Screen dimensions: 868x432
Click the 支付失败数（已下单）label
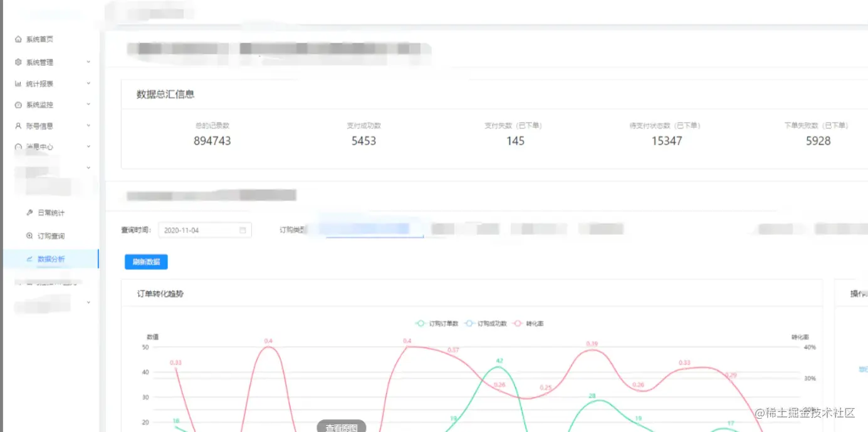tap(513, 126)
